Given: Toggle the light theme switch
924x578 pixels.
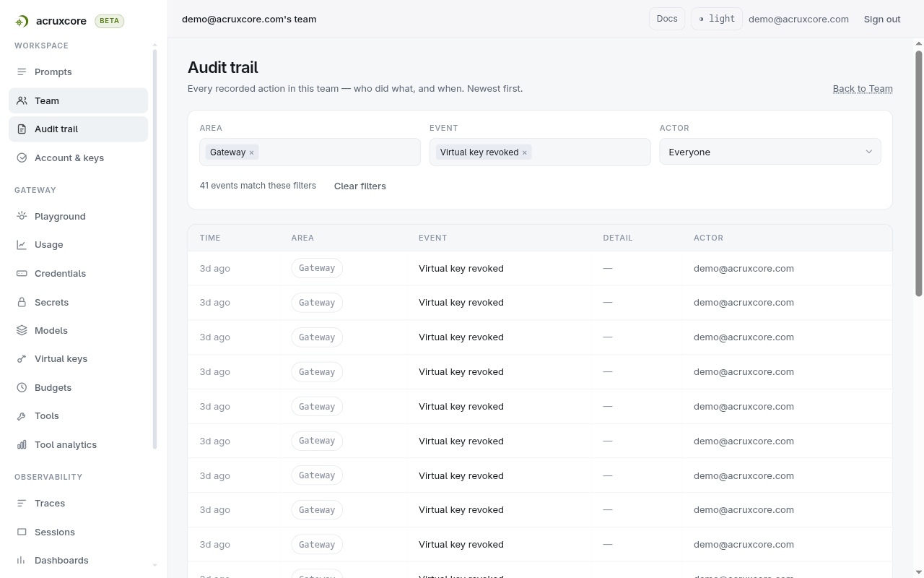Looking at the screenshot, I should 717,19.
